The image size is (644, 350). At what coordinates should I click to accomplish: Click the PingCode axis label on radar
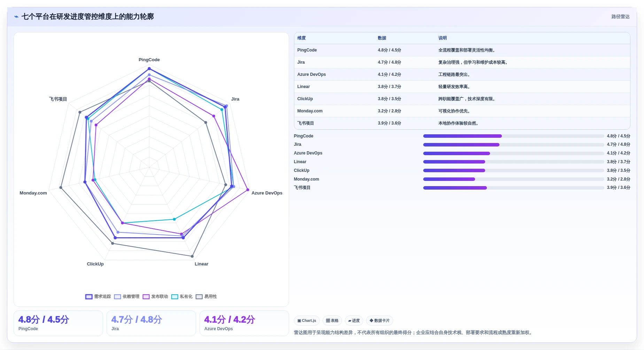point(149,60)
